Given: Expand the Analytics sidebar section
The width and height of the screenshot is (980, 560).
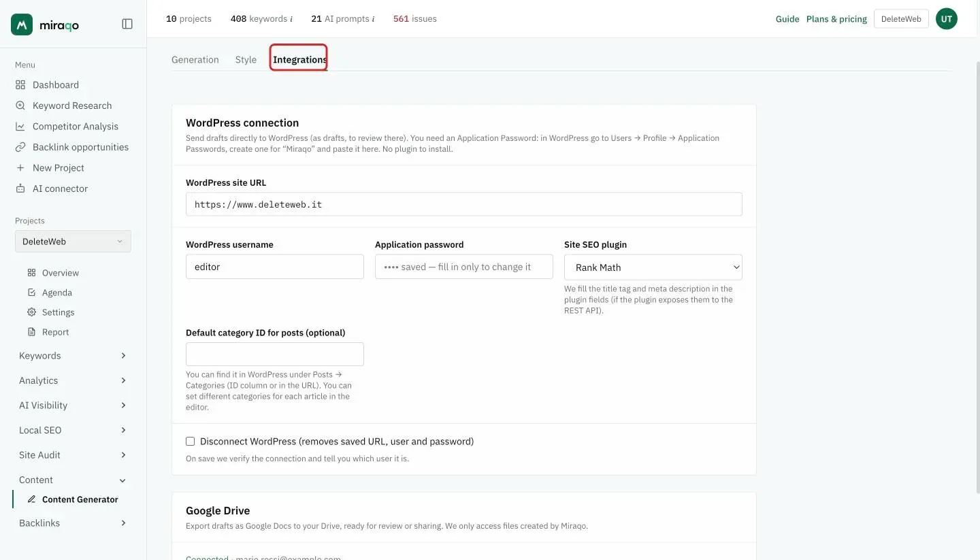Looking at the screenshot, I should click(x=73, y=380).
